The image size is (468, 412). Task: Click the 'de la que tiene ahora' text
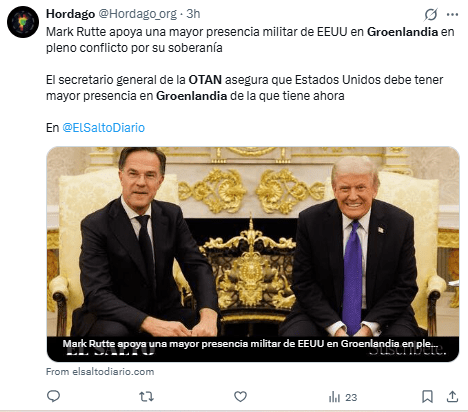point(287,96)
